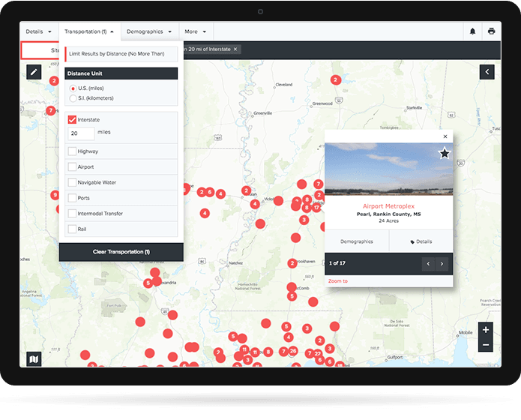Click cluster marker 22 near the coast

318,353
